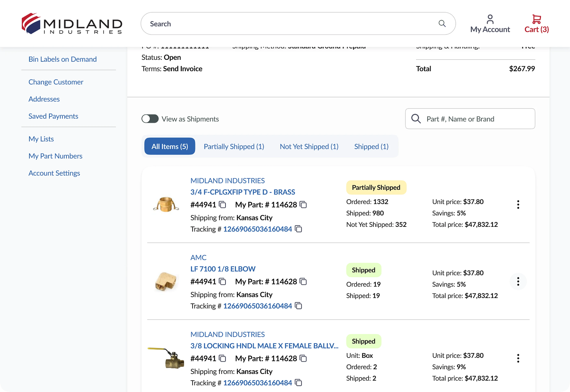Image resolution: width=570 pixels, height=392 pixels.
Task: Copy the ball valve item's tracking number
Action: (298, 383)
